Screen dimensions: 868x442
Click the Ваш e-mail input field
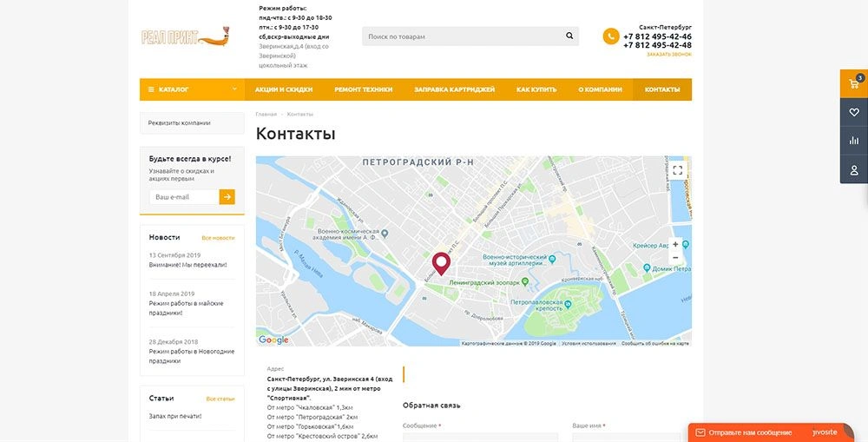(x=184, y=196)
